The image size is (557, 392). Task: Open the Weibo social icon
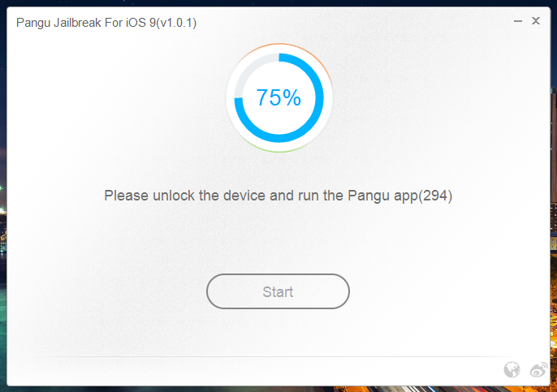[538, 370]
